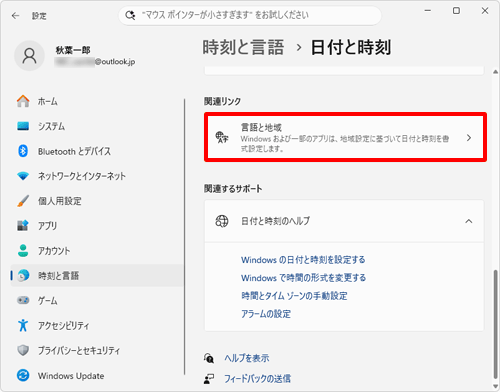Minimize the settings window
The width and height of the screenshot is (500, 392).
point(428,11)
